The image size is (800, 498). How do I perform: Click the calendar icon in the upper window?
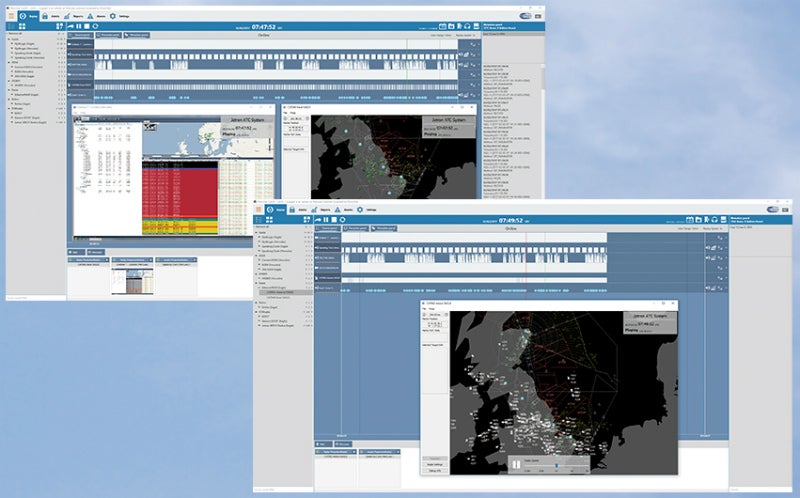(x=443, y=26)
